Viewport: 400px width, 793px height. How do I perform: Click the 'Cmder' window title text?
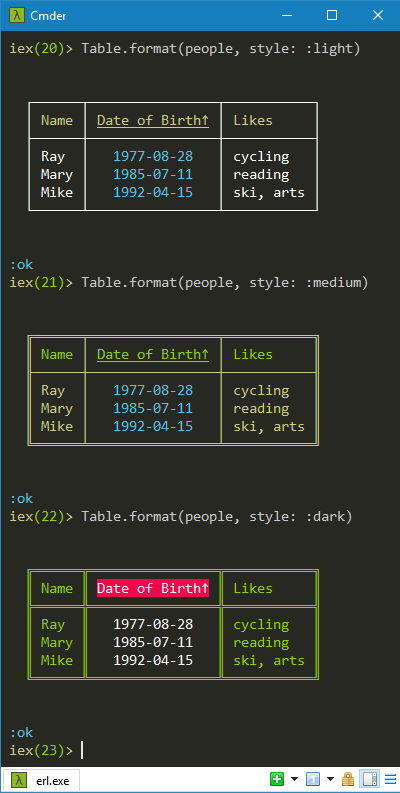pos(48,16)
